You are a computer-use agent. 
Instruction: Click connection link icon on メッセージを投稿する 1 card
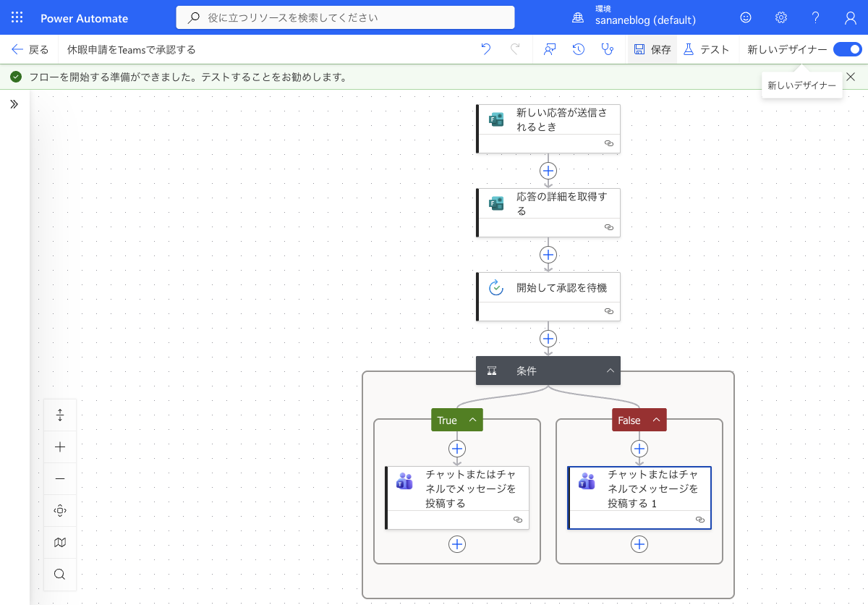(x=700, y=520)
